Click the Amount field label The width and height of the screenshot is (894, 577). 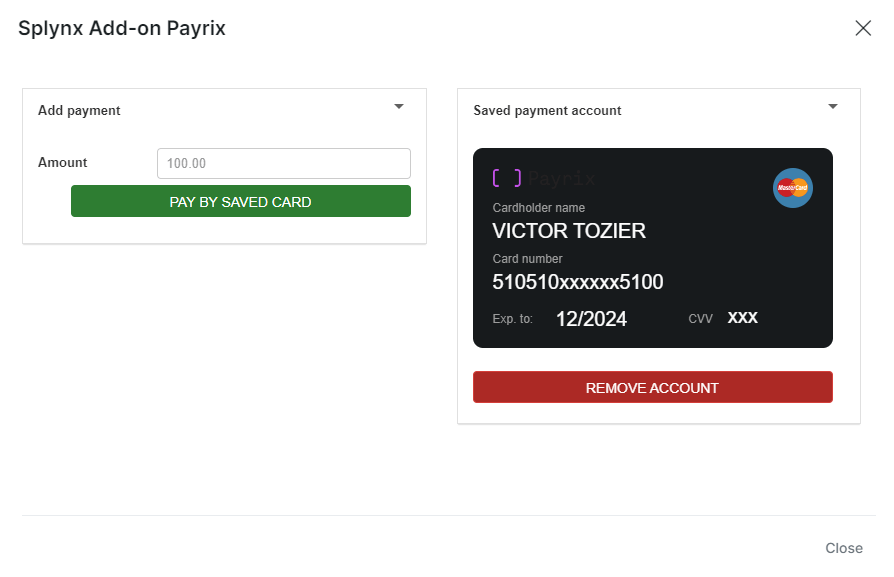[x=62, y=162]
